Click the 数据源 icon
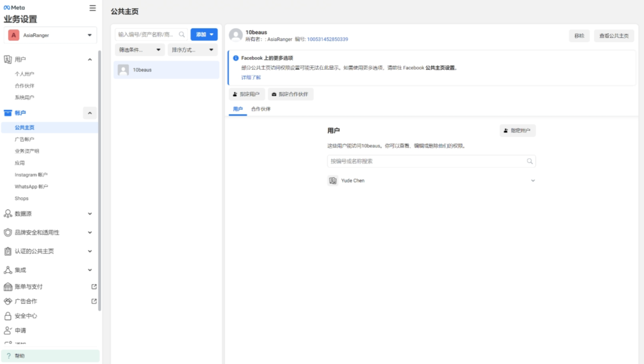The image size is (644, 364). (8, 213)
